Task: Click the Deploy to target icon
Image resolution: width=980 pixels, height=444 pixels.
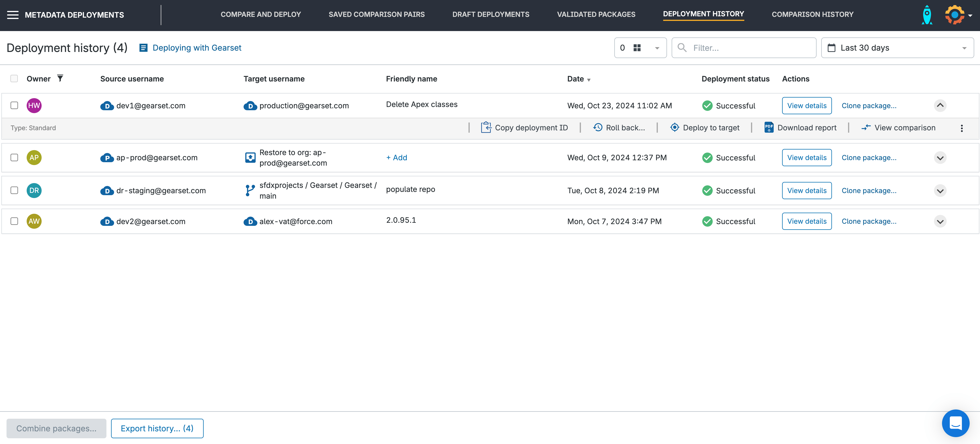Action: (x=674, y=127)
